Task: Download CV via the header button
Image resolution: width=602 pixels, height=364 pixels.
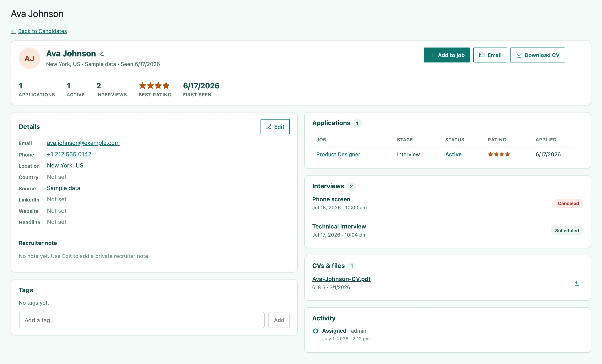Action: click(537, 55)
